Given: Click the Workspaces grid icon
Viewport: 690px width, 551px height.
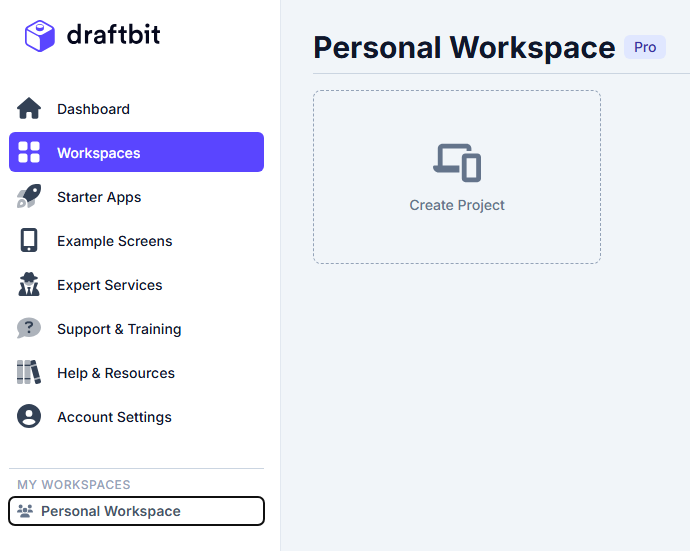Looking at the screenshot, I should [x=29, y=152].
